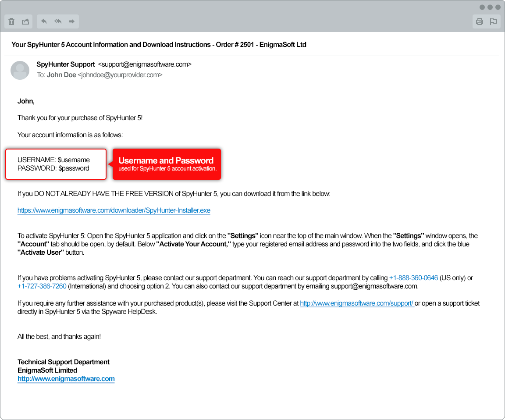Click the email subject line with Order # 2501

[x=159, y=45]
